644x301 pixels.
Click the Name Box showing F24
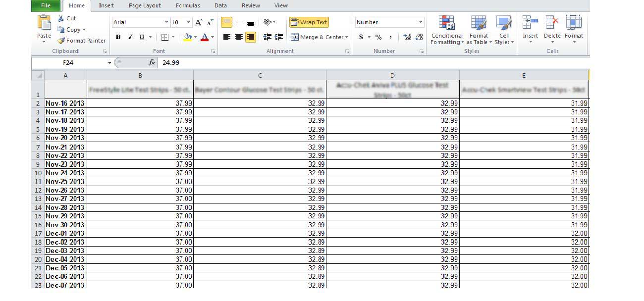coord(68,63)
